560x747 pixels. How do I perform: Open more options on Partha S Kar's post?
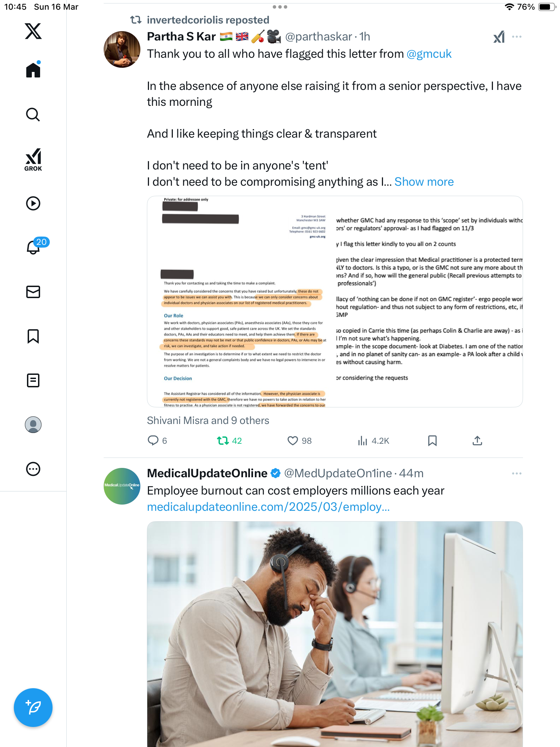coord(517,37)
